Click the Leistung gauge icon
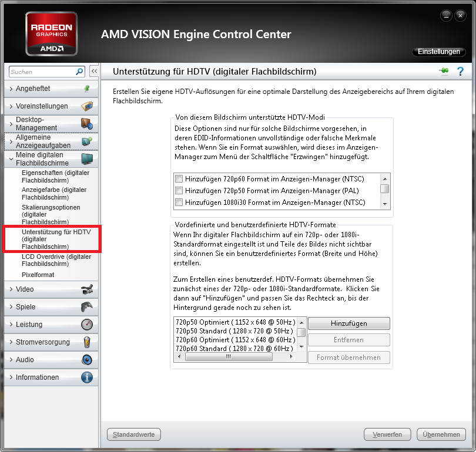The height and width of the screenshot is (452, 476). click(x=87, y=325)
